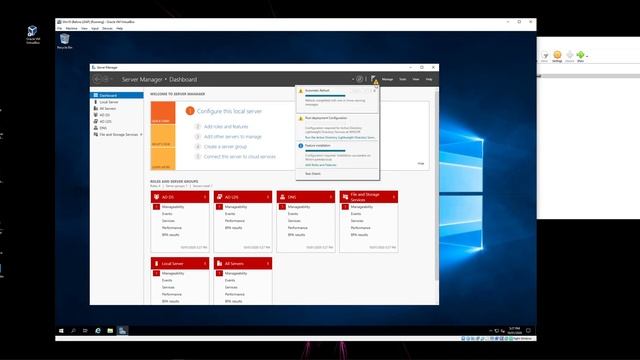This screenshot has width=640, height=360.
Task: Click the Server Manager refresh icon
Action: click(359, 79)
